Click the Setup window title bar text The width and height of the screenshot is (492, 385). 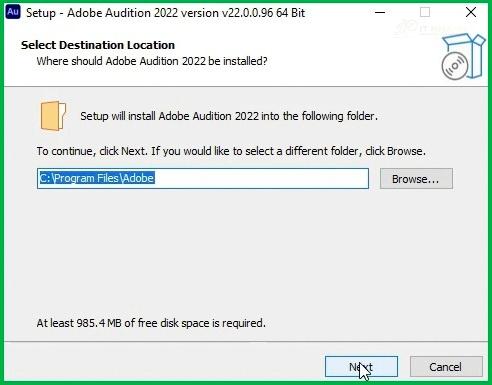click(165, 13)
